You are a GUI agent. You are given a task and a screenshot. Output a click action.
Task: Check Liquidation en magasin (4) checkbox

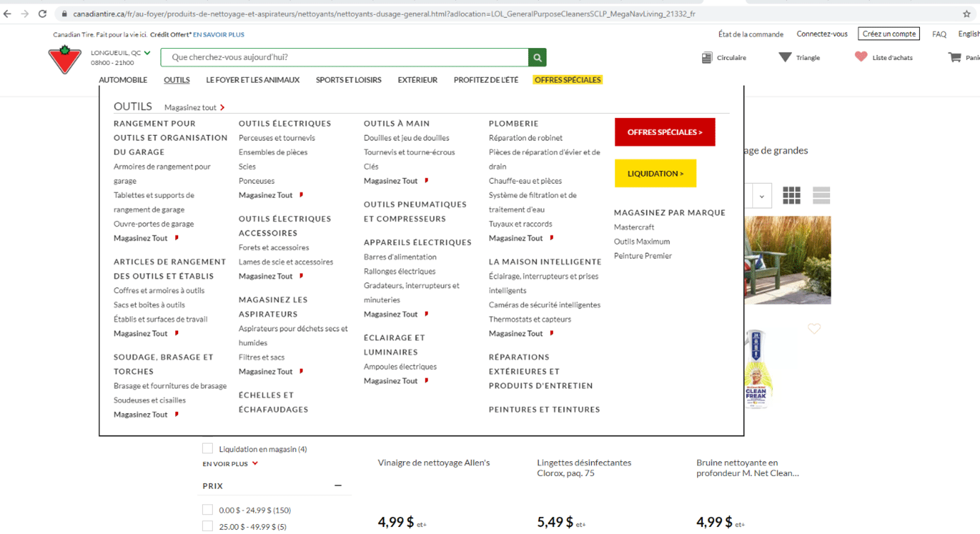(207, 448)
